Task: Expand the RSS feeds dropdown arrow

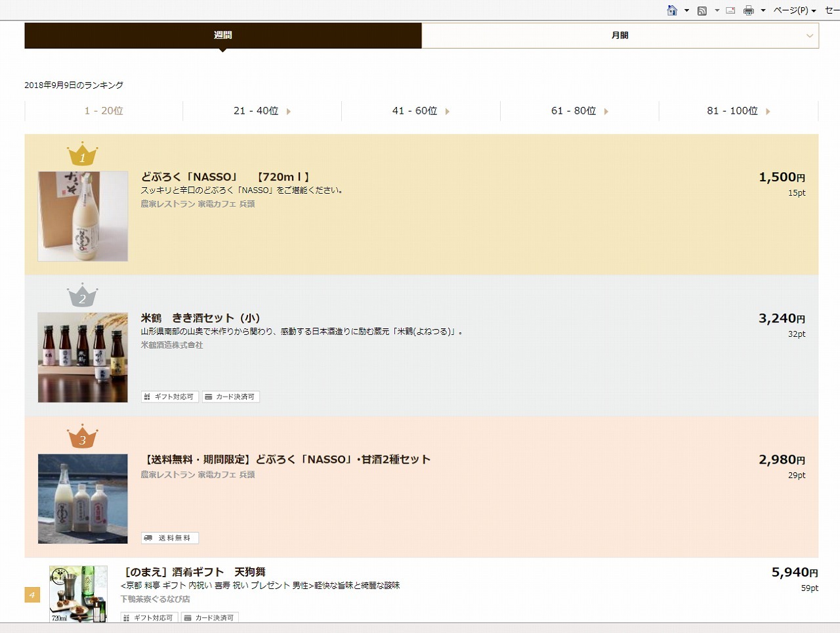Action: coord(717,11)
